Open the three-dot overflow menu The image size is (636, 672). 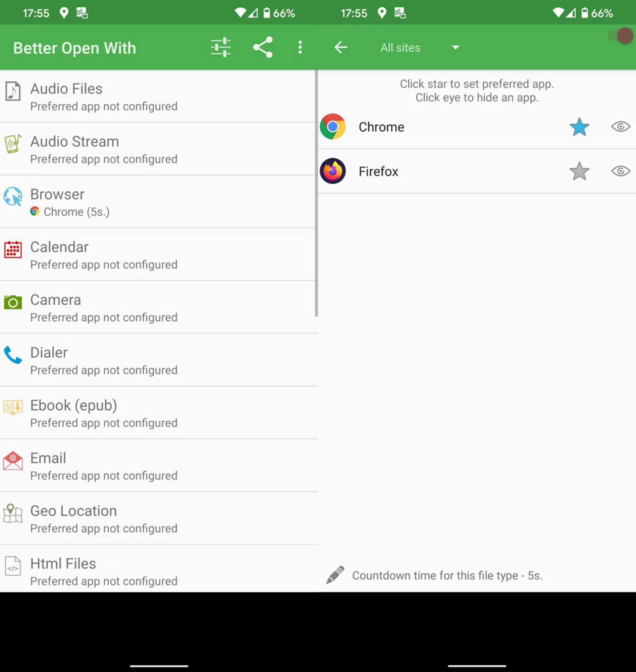tap(300, 47)
